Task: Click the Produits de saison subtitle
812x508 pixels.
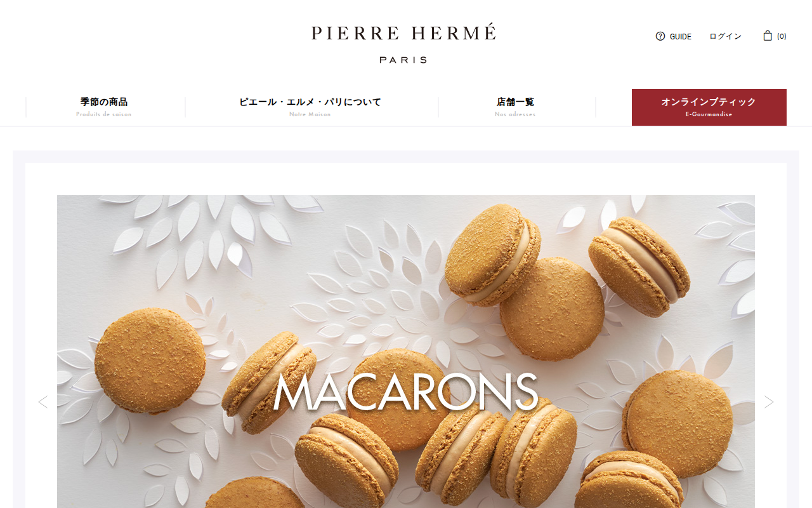Action: tap(104, 114)
